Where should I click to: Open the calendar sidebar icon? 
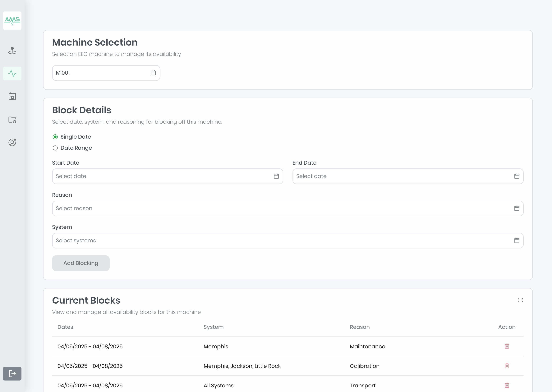(12, 96)
